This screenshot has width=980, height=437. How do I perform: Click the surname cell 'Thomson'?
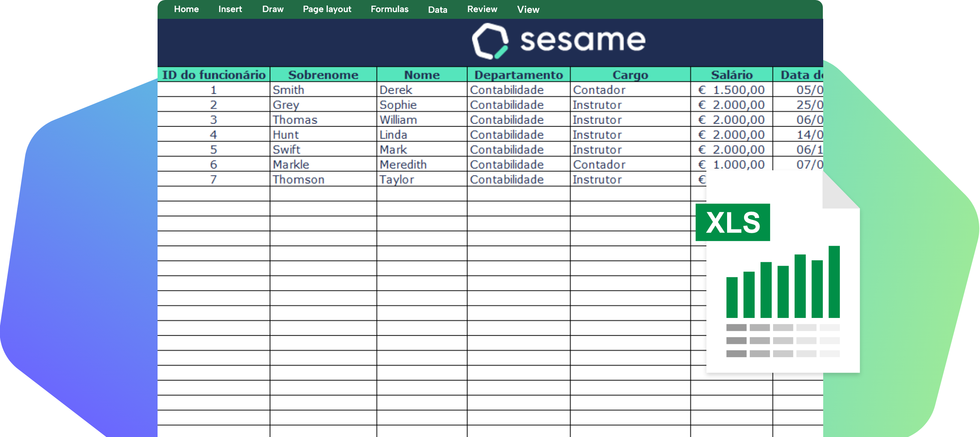(323, 179)
